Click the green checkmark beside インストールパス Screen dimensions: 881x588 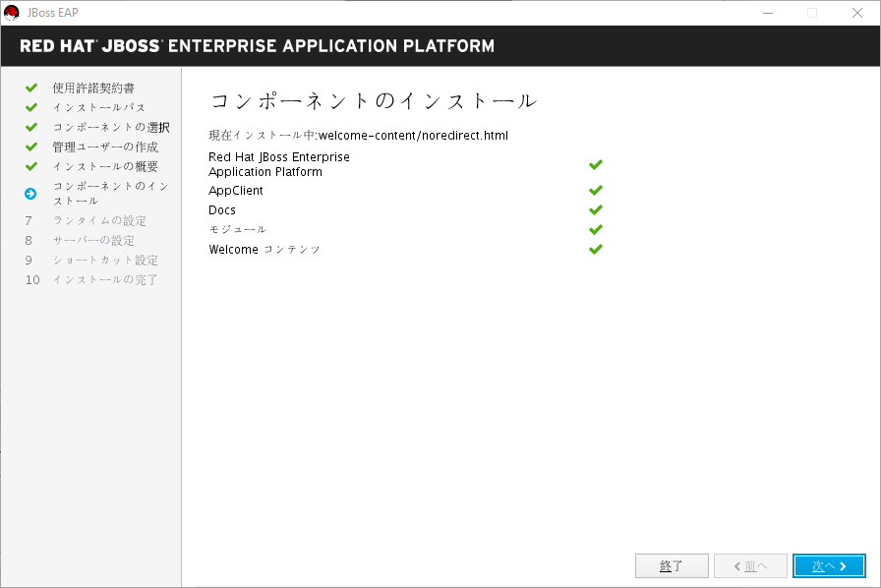(31, 107)
